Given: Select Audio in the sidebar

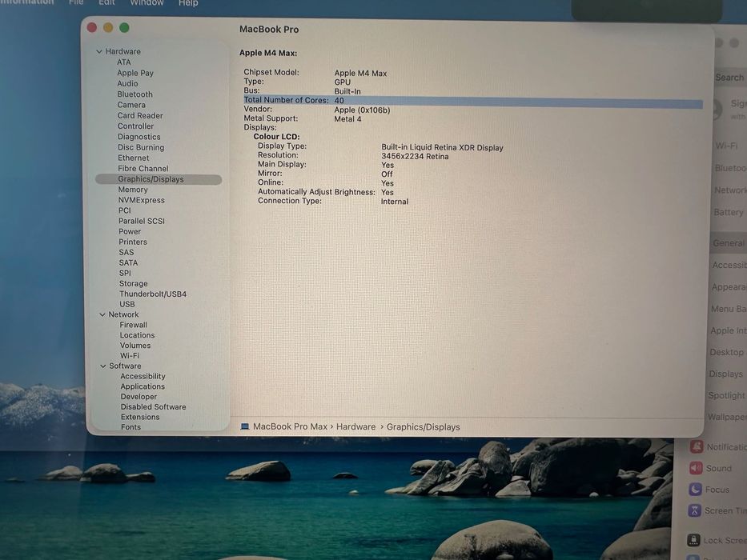Looking at the screenshot, I should [127, 83].
